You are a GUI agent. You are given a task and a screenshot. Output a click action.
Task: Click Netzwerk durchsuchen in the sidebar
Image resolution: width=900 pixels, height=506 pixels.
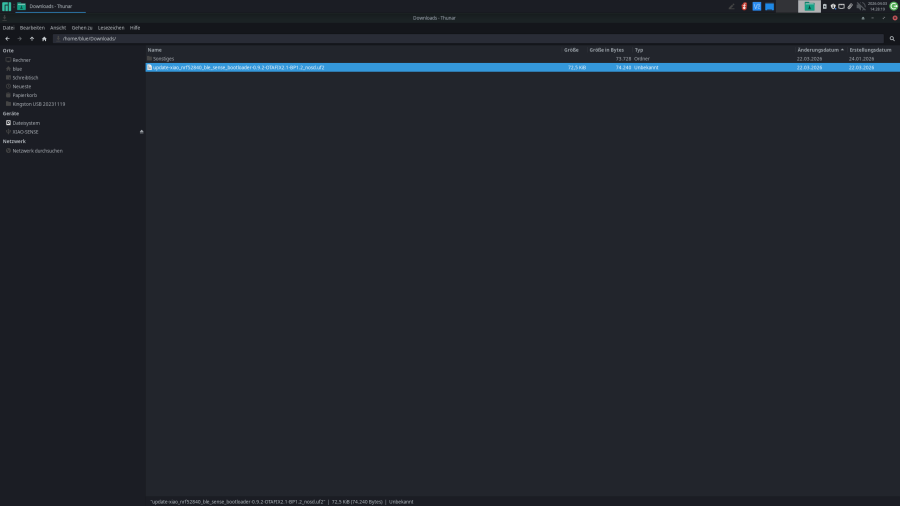click(x=37, y=151)
